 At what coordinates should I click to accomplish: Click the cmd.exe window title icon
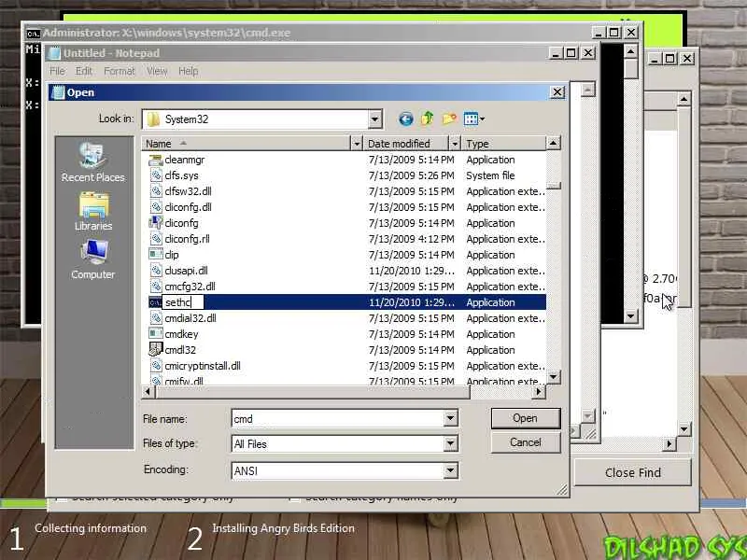point(33,33)
